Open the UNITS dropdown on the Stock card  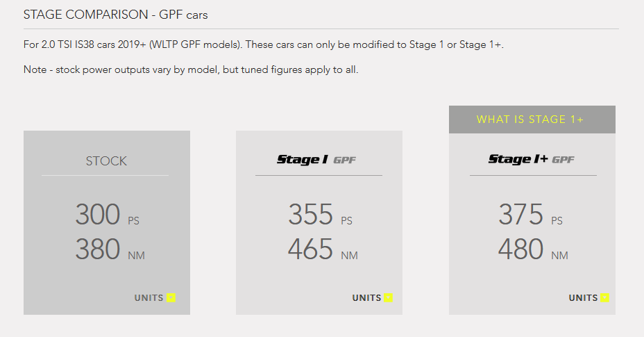pos(155,298)
